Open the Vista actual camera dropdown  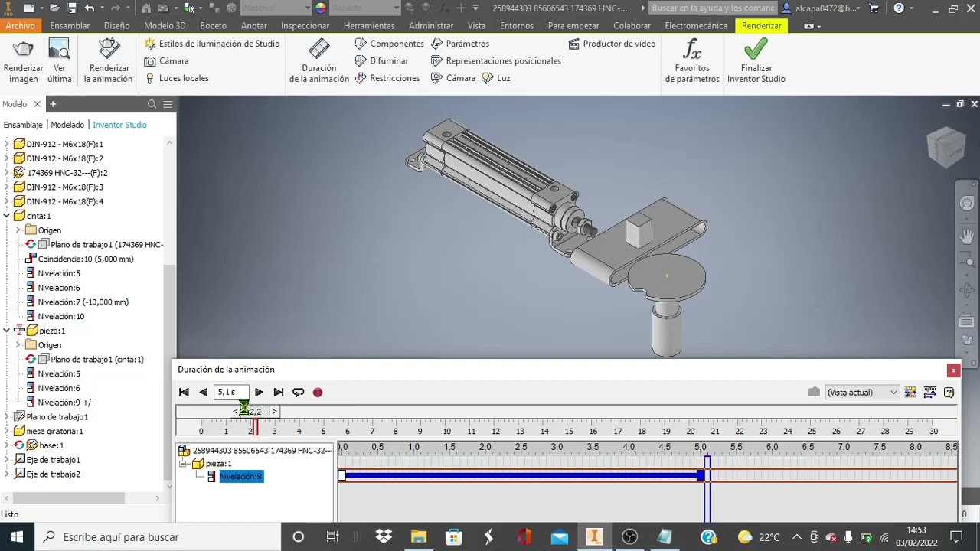[862, 393]
